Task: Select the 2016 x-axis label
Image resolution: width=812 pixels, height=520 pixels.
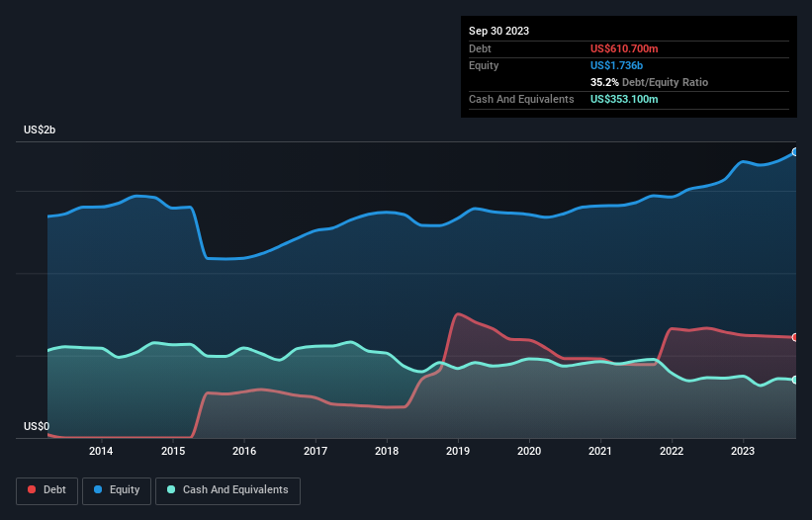Action: pyautogui.click(x=244, y=451)
